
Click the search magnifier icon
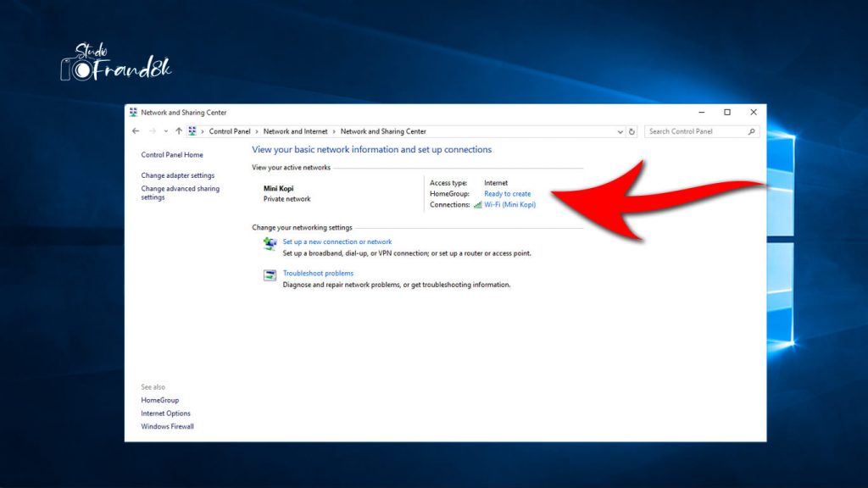pos(750,131)
